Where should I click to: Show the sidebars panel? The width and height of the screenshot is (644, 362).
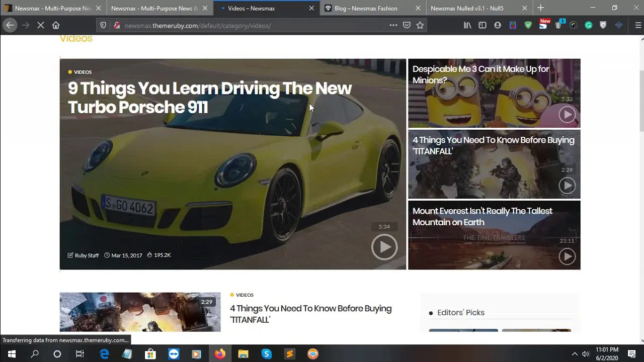[x=482, y=25]
